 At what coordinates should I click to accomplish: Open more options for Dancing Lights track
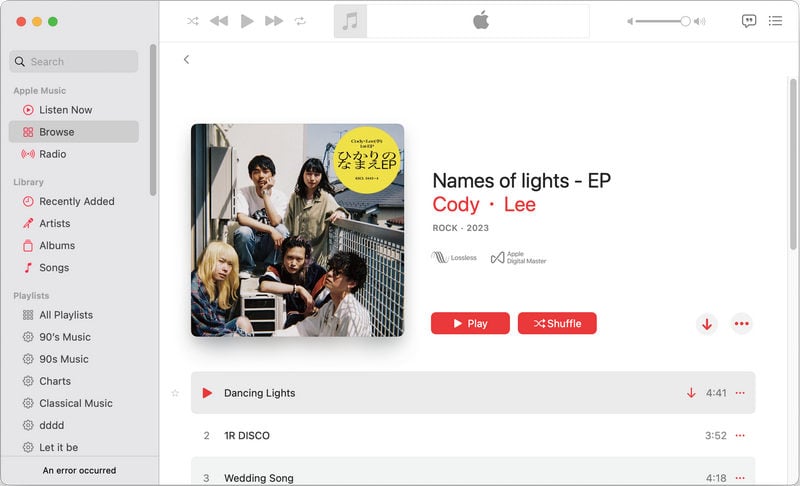pyautogui.click(x=740, y=393)
